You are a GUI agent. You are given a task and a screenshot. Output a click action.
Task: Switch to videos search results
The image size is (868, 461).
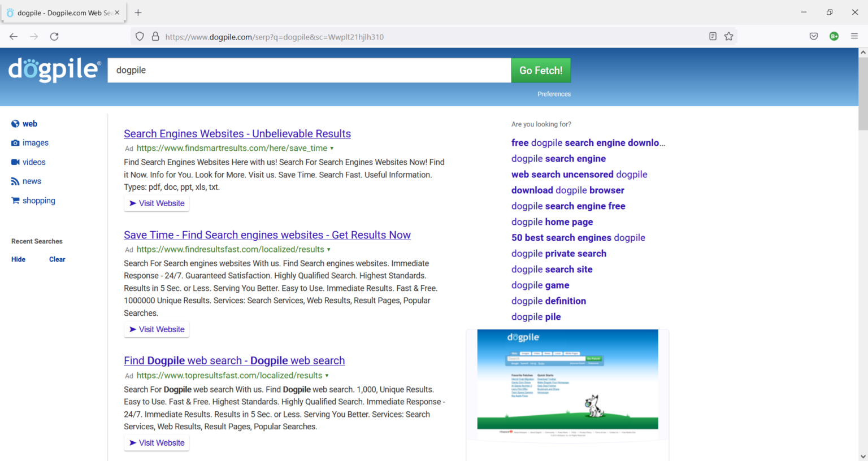(x=34, y=162)
